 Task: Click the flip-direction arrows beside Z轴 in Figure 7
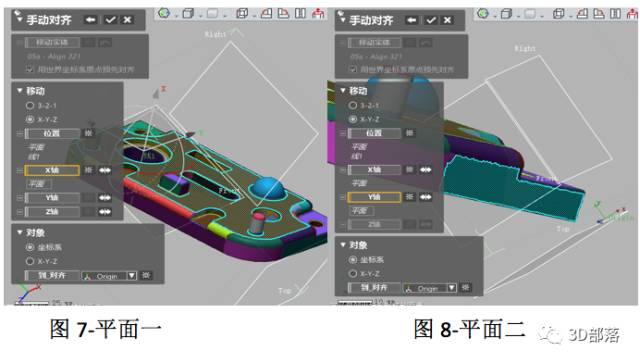105,212
